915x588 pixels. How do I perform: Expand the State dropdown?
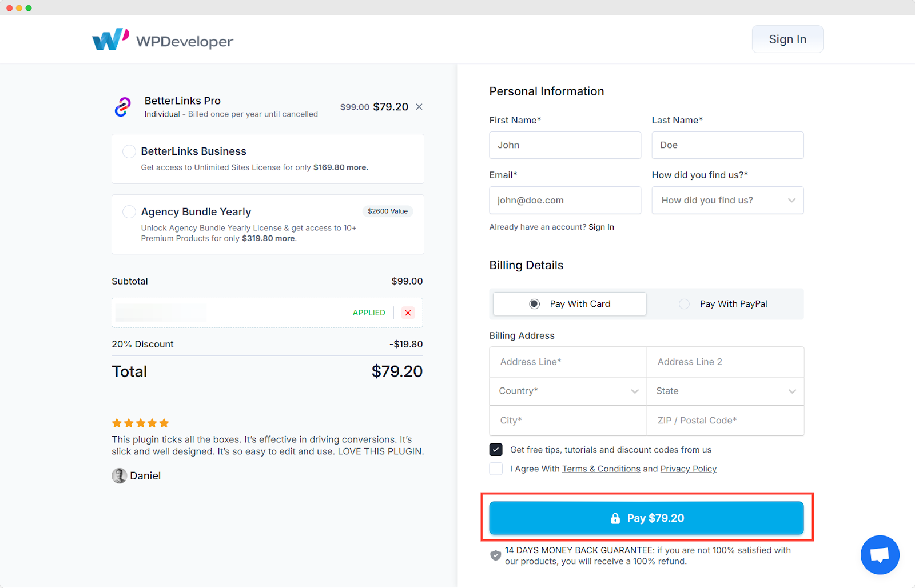click(725, 391)
